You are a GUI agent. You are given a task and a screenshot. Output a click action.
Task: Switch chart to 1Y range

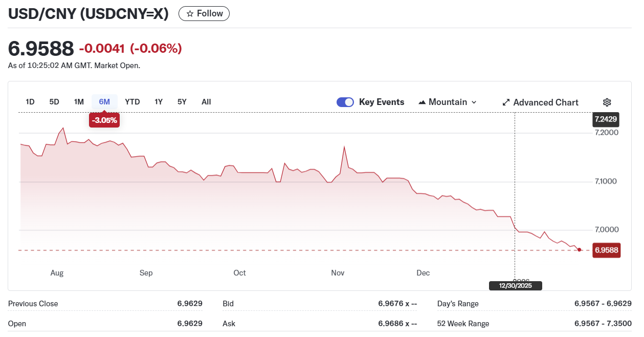point(159,102)
